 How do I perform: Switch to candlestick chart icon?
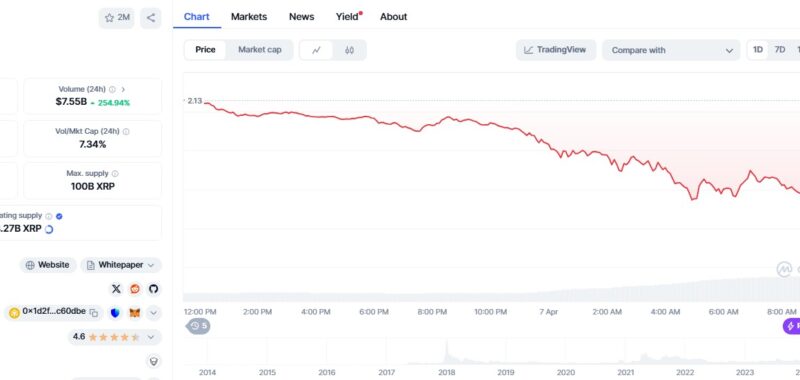tap(349, 50)
